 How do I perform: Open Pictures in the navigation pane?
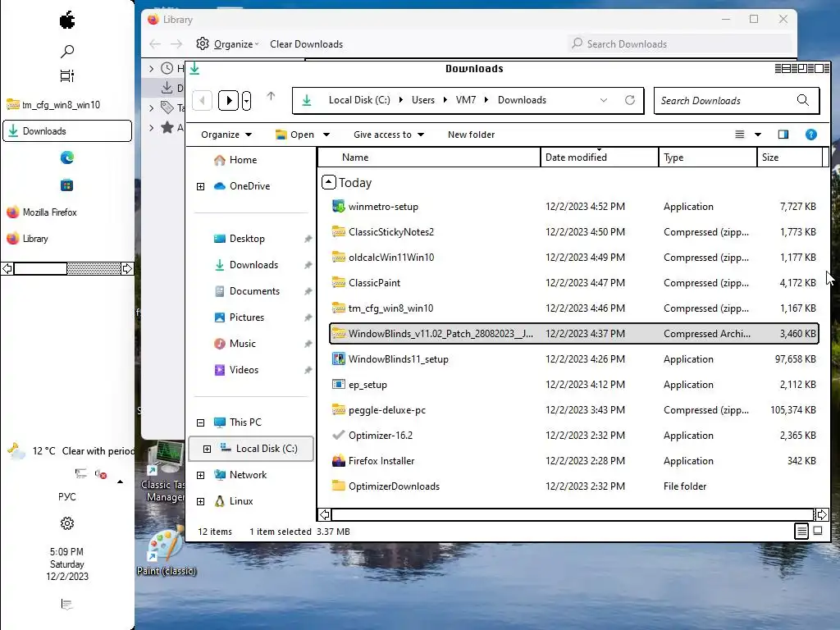coord(239,317)
